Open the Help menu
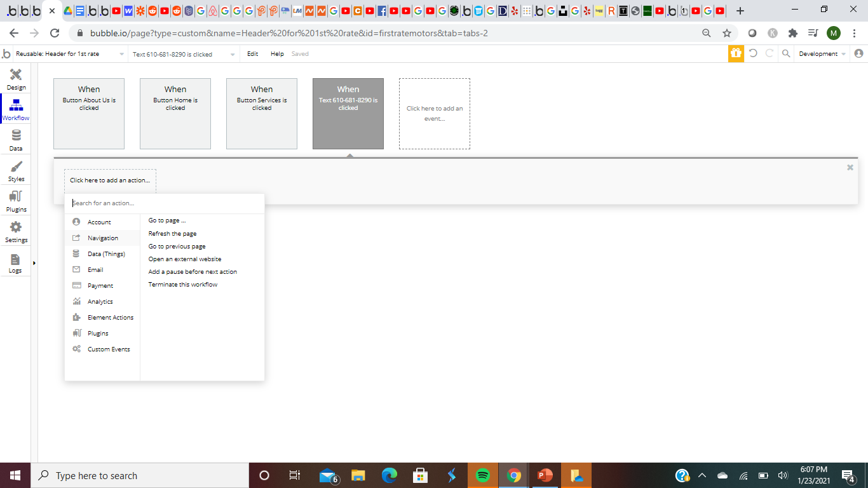 point(277,54)
